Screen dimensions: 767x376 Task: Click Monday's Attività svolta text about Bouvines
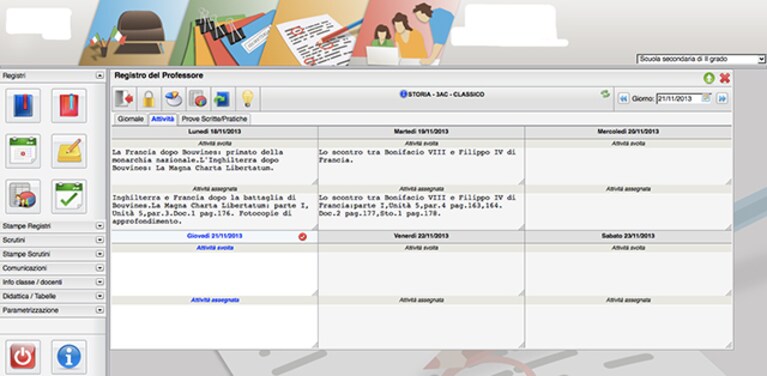pos(214,166)
